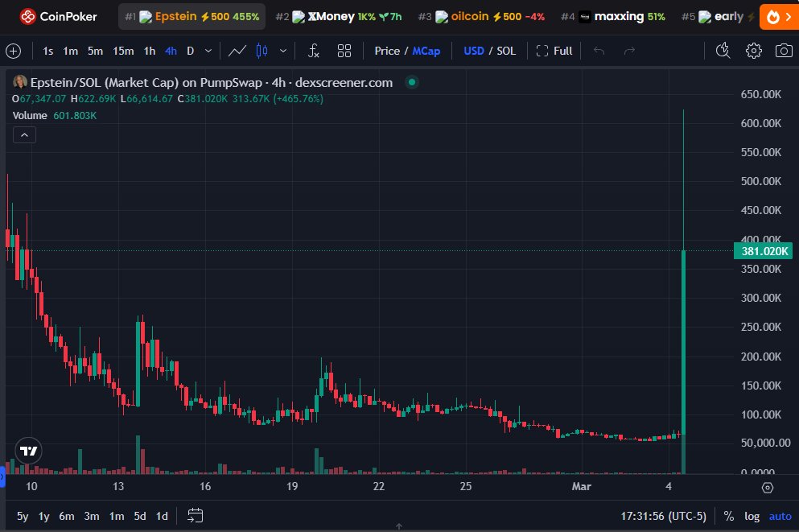
Task: Open the indicators fx menu
Action: [313, 51]
